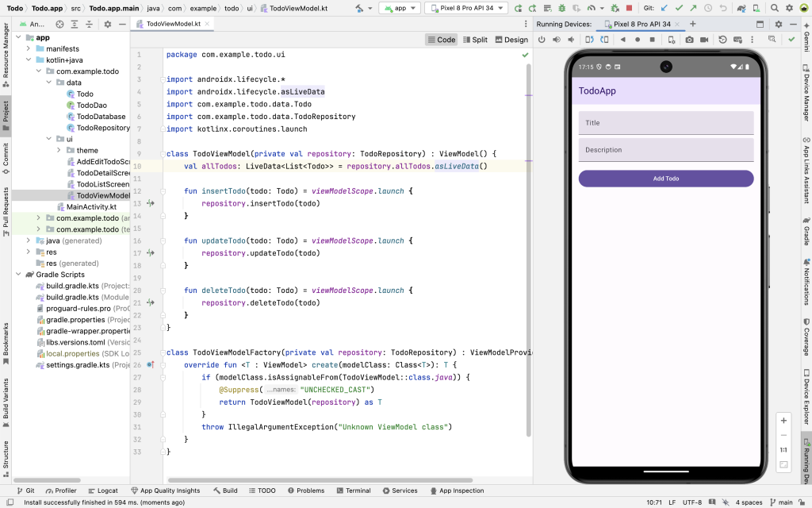Click the Title input field in emulator
The height and width of the screenshot is (508, 812).
pyautogui.click(x=665, y=123)
